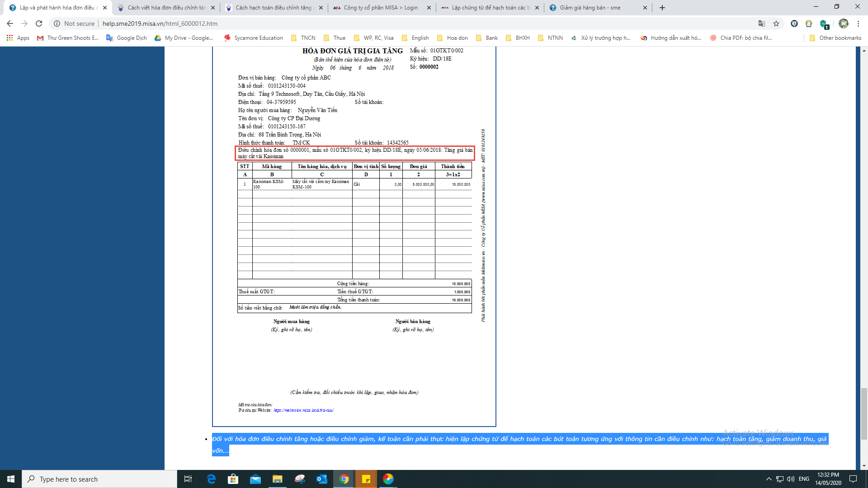Screen dimensions: 868x488
Task: Show hidden system tray icons
Action: coord(769,479)
